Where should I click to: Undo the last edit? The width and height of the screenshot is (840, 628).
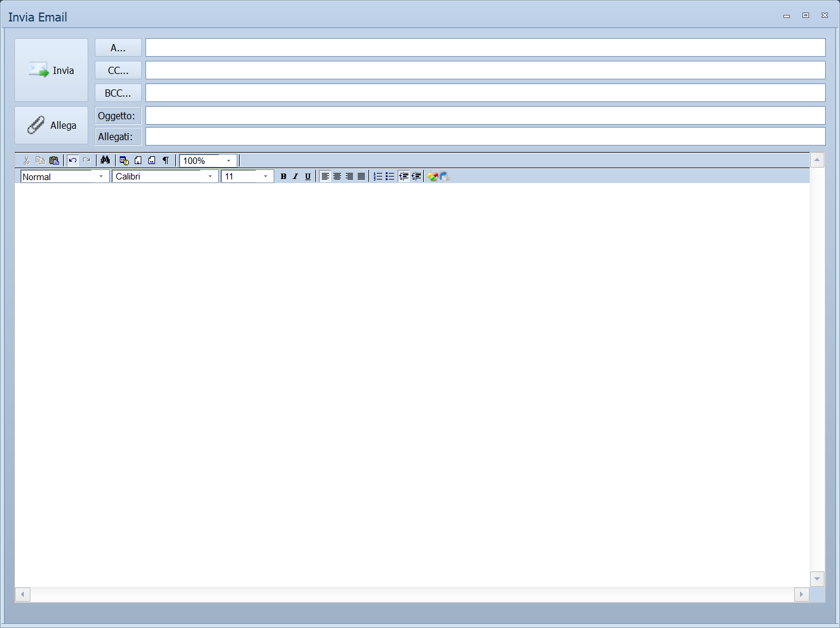click(x=73, y=160)
